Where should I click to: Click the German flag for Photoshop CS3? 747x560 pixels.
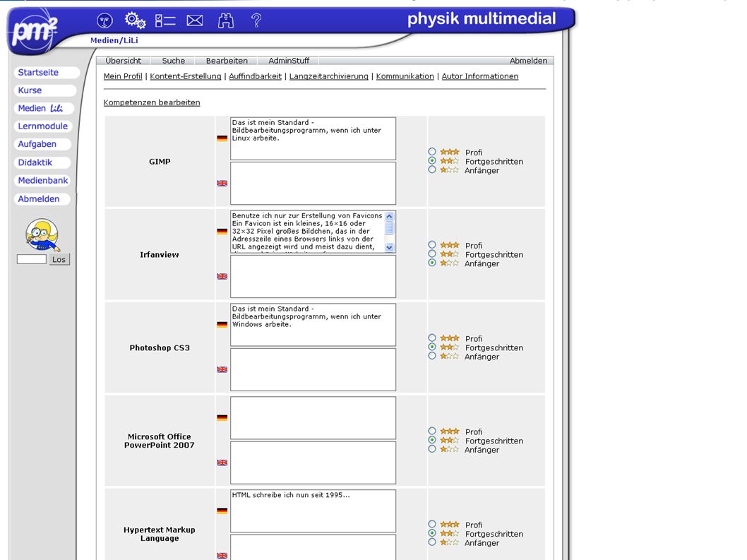[222, 325]
